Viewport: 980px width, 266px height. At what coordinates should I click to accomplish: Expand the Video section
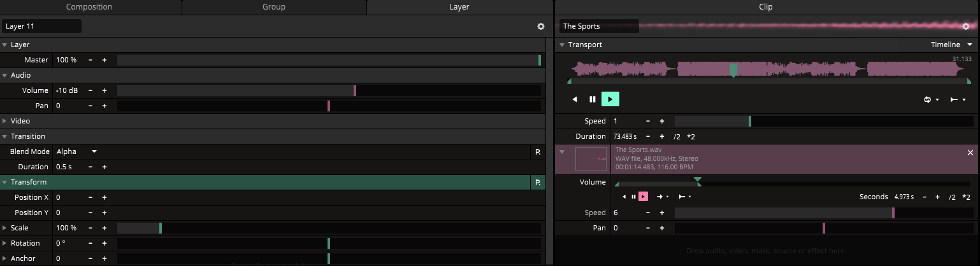5,121
